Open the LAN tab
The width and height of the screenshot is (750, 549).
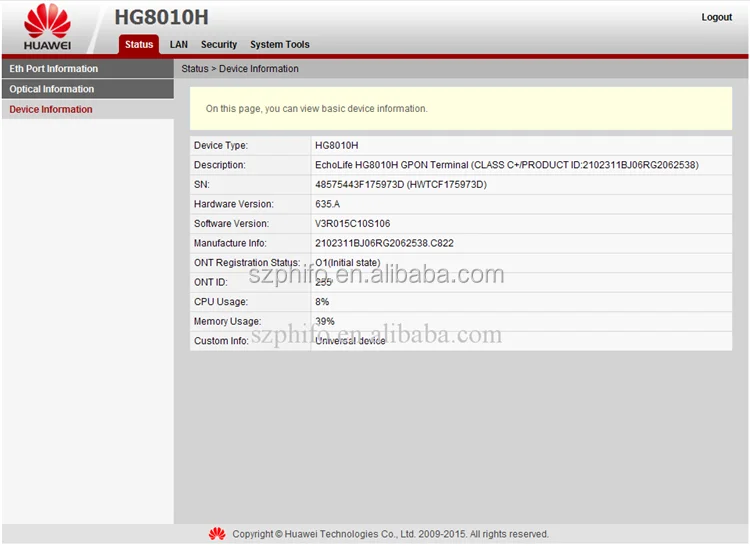(x=178, y=44)
